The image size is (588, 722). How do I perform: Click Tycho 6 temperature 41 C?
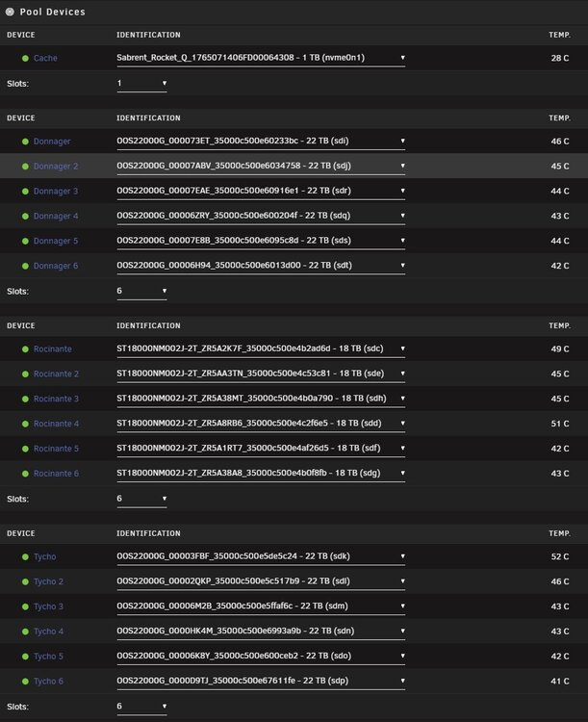560,681
